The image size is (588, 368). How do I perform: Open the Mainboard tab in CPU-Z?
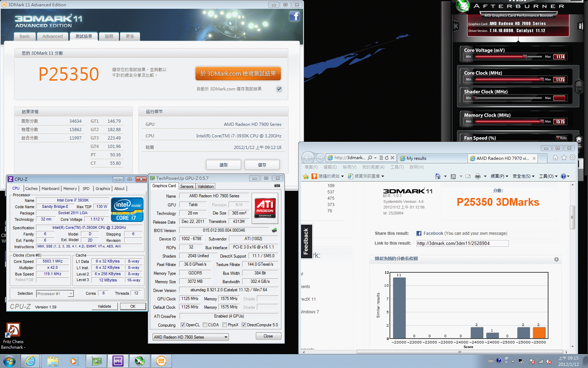coord(50,189)
